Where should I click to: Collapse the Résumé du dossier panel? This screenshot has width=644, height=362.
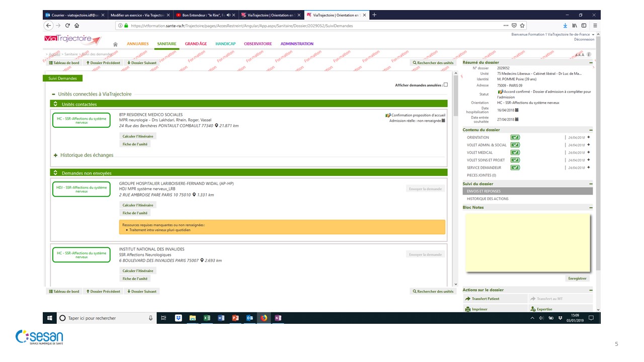coord(591,63)
